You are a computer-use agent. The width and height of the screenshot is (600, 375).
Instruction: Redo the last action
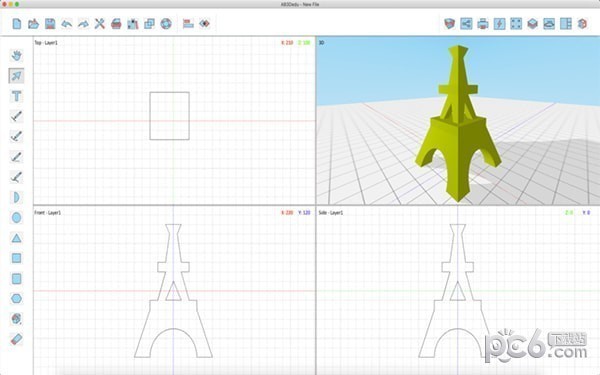tap(83, 24)
